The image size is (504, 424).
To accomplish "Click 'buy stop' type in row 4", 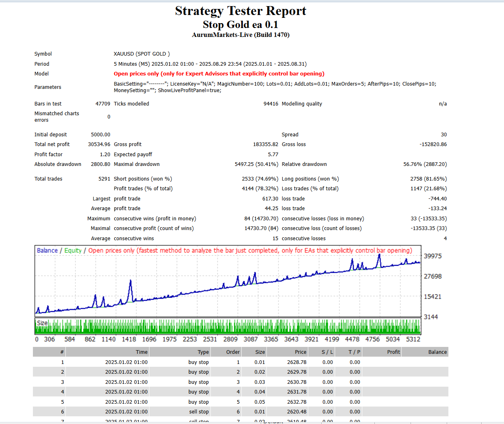I will click(x=199, y=392).
